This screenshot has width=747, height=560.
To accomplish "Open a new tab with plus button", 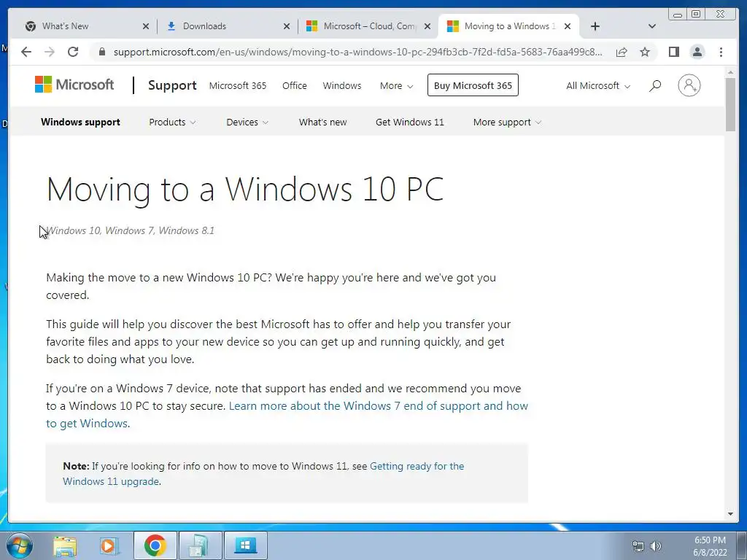I will [x=595, y=26].
